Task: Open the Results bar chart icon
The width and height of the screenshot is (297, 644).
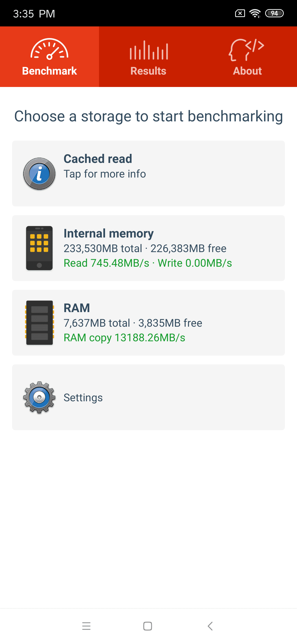Action: (149, 50)
